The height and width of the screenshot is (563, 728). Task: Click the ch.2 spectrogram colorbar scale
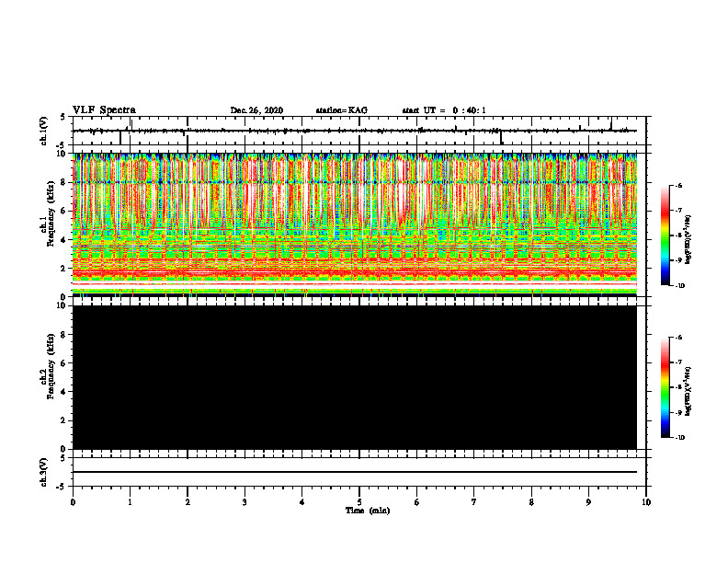pos(665,387)
